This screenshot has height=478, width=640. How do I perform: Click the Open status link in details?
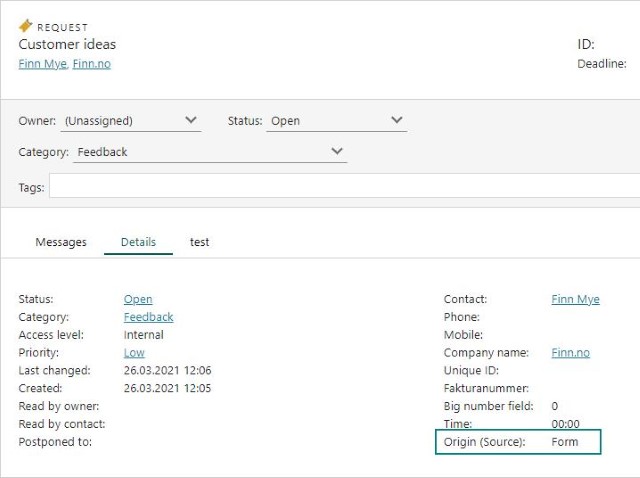pos(138,299)
